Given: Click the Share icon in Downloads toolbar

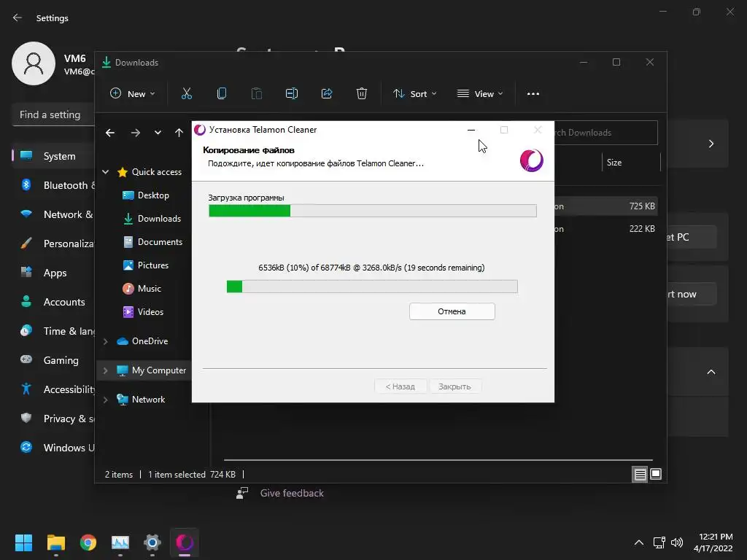Looking at the screenshot, I should pyautogui.click(x=327, y=94).
